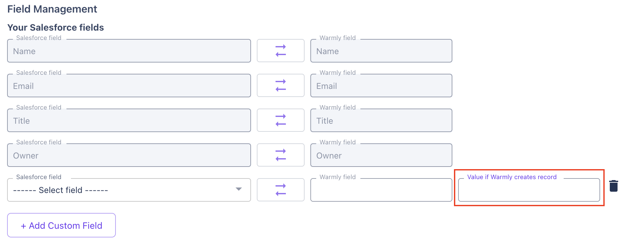Toggle sync direction for the Owner row

coord(280,155)
